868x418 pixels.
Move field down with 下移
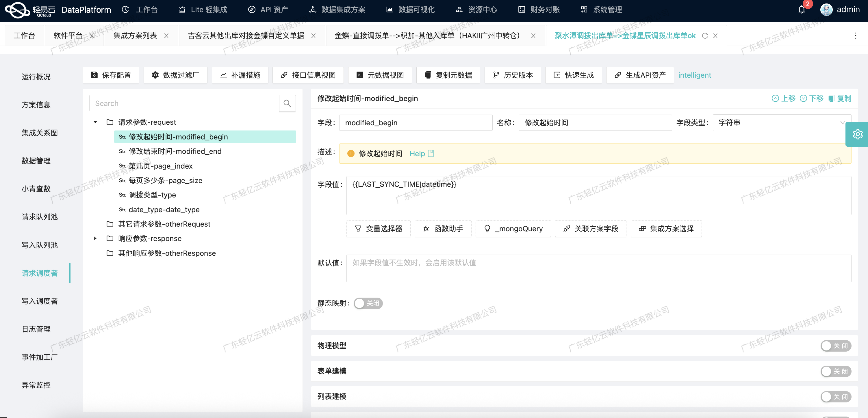pyautogui.click(x=811, y=98)
